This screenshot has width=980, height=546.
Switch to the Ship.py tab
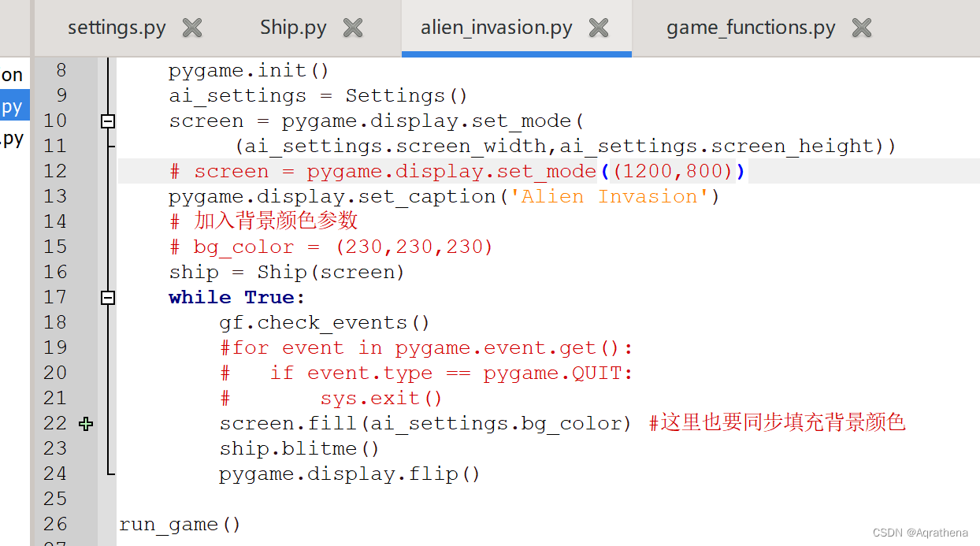pyautogui.click(x=293, y=27)
